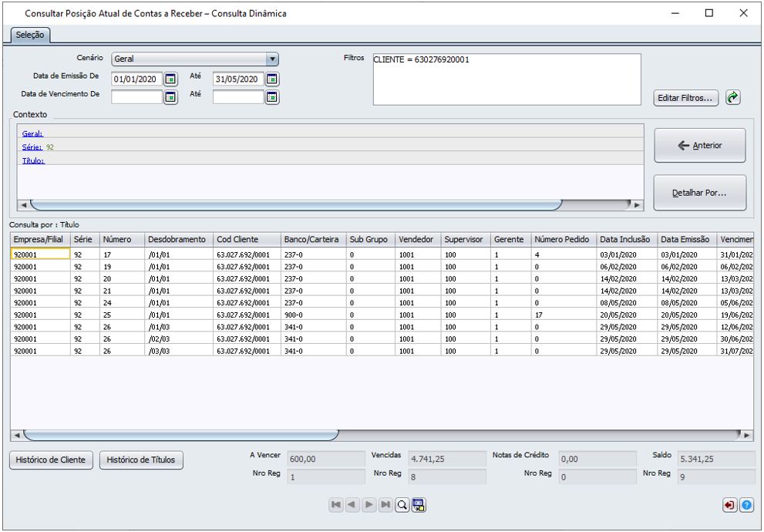Click the Título context link
The width and height of the screenshot is (764, 532).
(33, 160)
